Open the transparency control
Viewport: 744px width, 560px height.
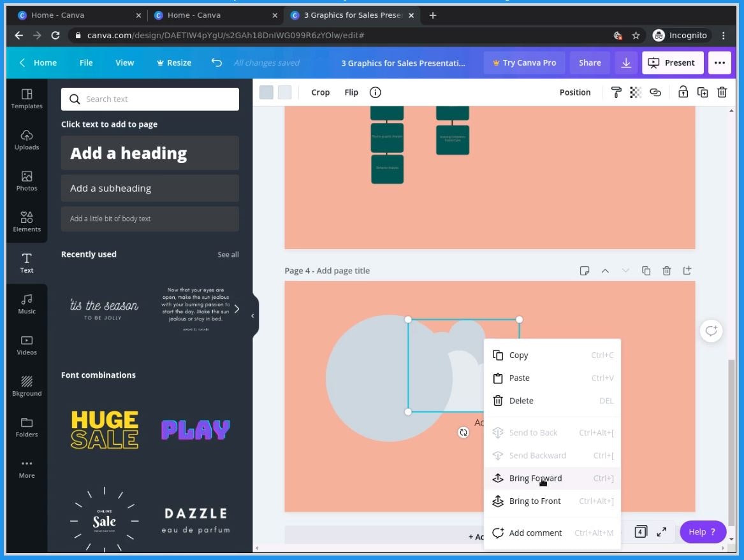pyautogui.click(x=635, y=92)
